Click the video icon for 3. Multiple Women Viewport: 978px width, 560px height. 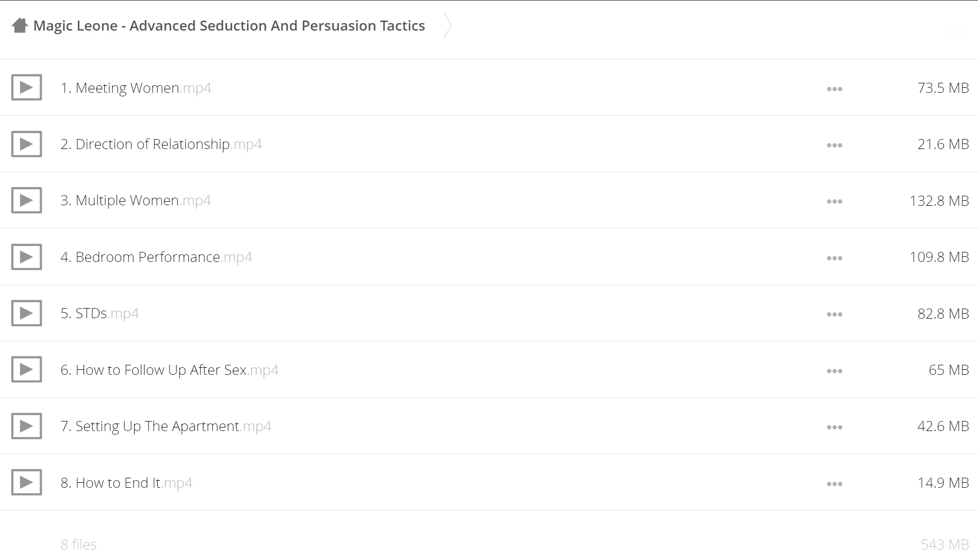coord(27,200)
